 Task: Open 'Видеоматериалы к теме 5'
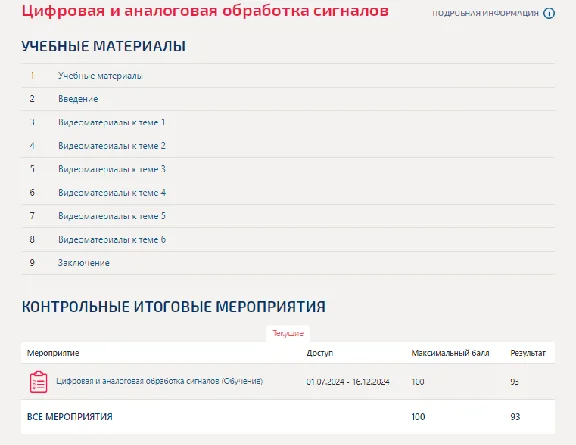coord(112,216)
